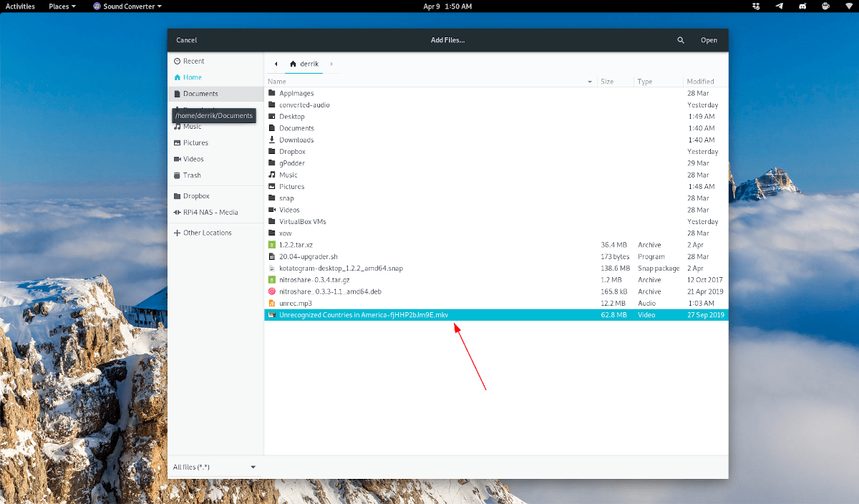
Task: Open the All files filter dropdown
Action: coord(214,466)
